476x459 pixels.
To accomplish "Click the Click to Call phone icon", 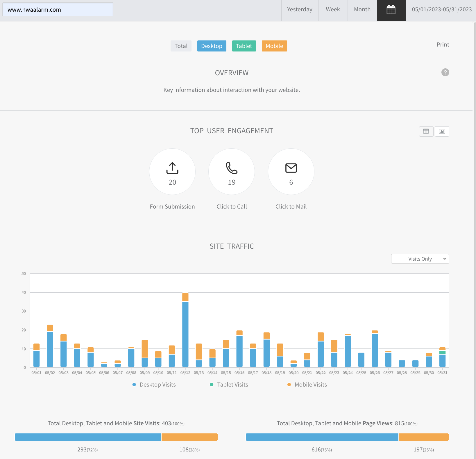I will [232, 168].
